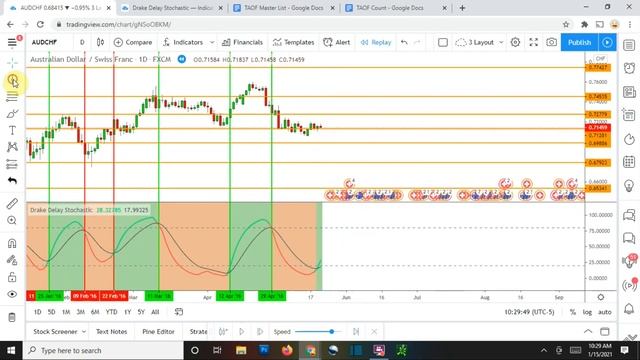Expand the Indicators favorites dropdown arrow
This screenshot has width=640, height=360.
pyautogui.click(x=212, y=42)
